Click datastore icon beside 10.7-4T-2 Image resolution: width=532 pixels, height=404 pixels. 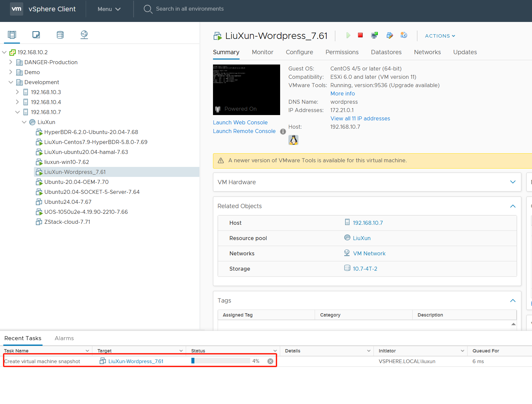coord(347,268)
